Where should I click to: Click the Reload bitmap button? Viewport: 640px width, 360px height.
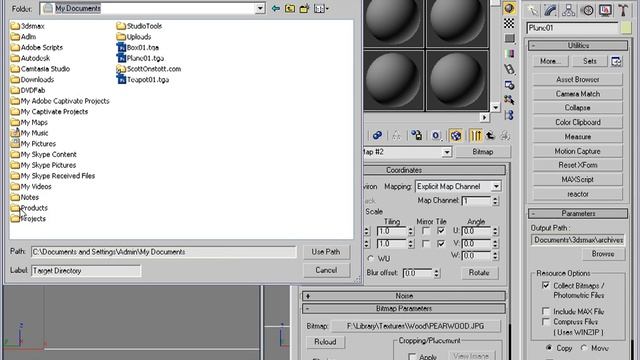(325, 342)
